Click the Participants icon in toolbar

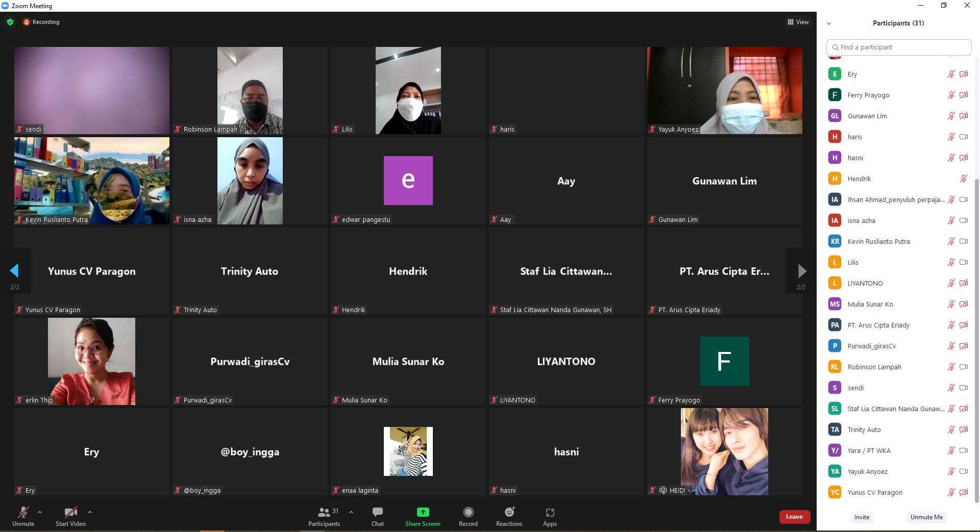click(324, 513)
